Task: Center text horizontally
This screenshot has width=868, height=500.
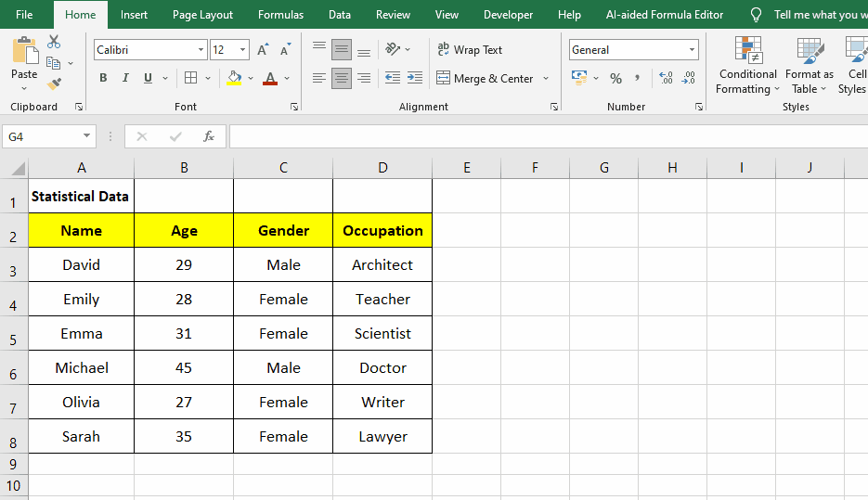Action: 341,78
